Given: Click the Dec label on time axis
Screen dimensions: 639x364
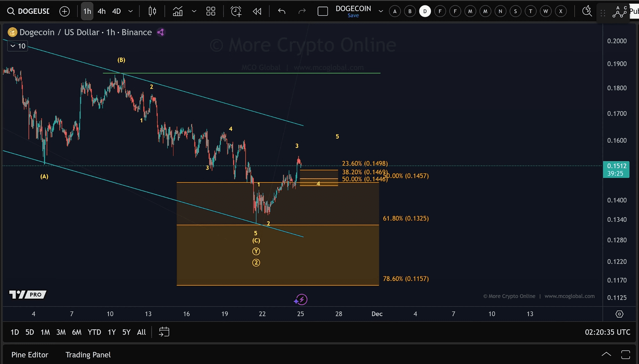Looking at the screenshot, I should click(x=377, y=314).
